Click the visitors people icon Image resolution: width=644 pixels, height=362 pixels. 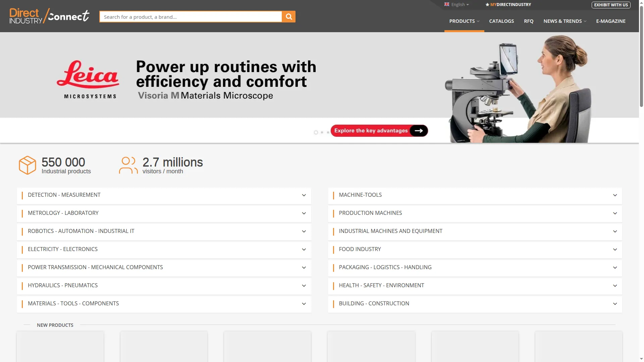click(x=128, y=165)
